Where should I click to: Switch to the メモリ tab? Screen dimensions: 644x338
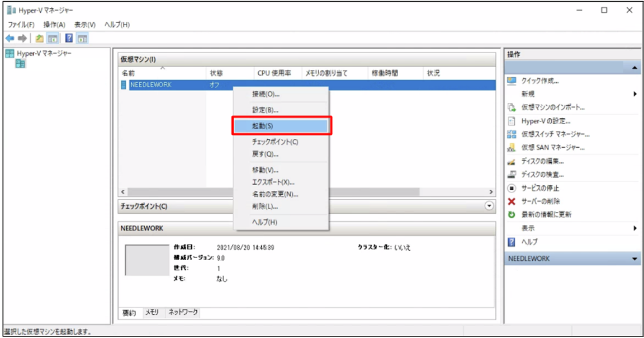(152, 312)
